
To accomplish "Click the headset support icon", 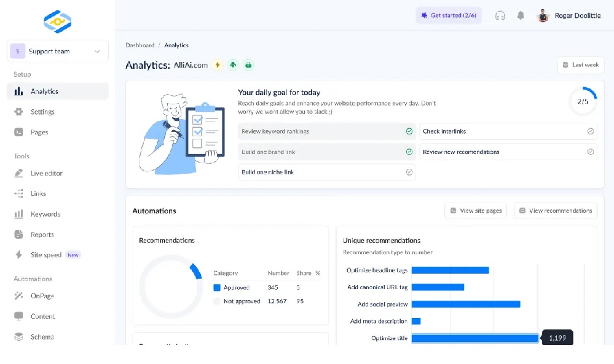I will click(500, 16).
